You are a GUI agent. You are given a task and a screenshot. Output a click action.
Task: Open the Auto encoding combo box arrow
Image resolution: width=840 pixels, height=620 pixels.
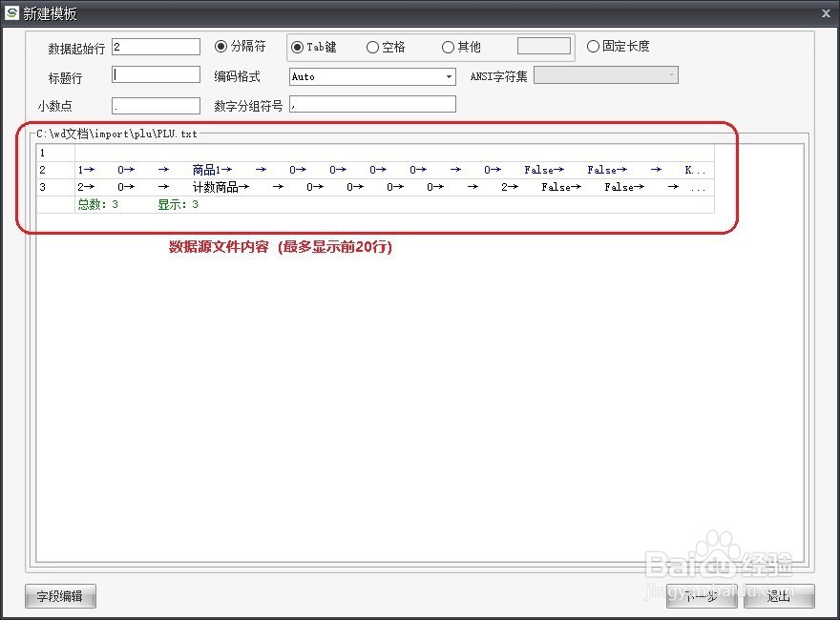[447, 76]
